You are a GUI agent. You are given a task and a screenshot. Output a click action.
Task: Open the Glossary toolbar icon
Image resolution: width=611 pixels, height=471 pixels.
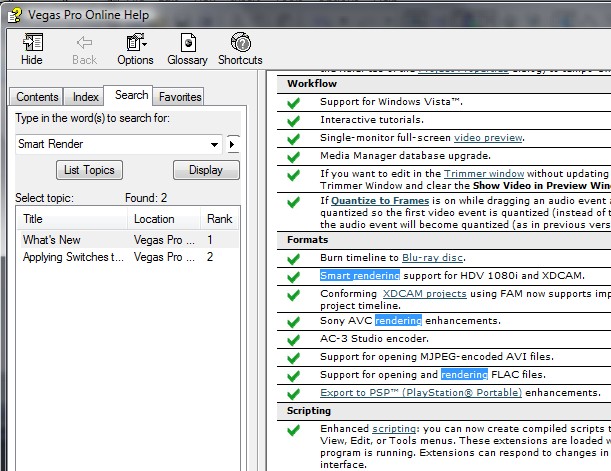(187, 49)
